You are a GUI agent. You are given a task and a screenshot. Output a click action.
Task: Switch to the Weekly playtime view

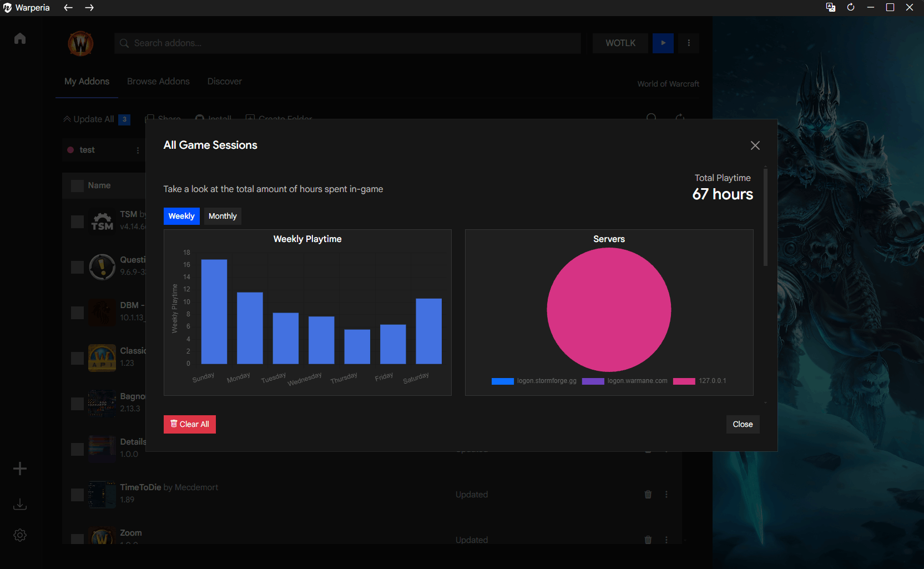tap(181, 216)
